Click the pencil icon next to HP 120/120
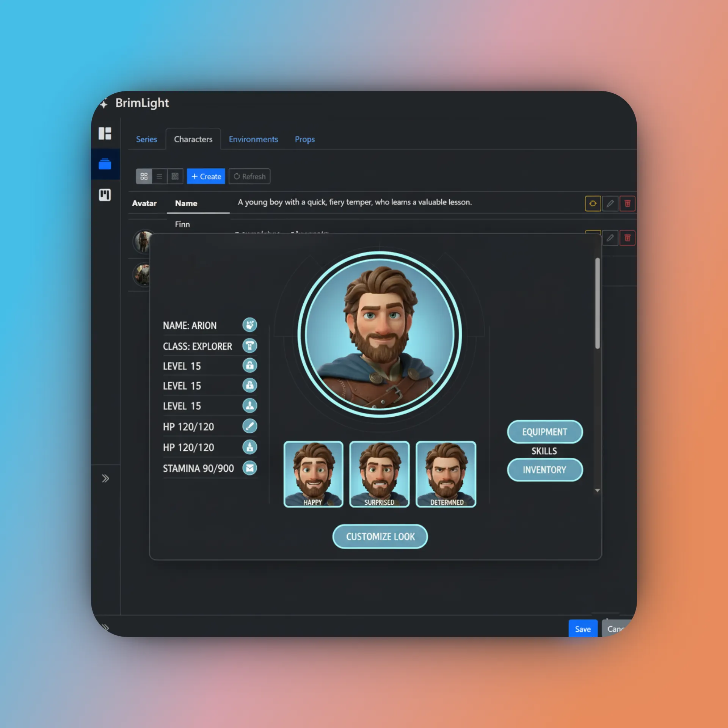Screen dimensions: 728x728 251,426
